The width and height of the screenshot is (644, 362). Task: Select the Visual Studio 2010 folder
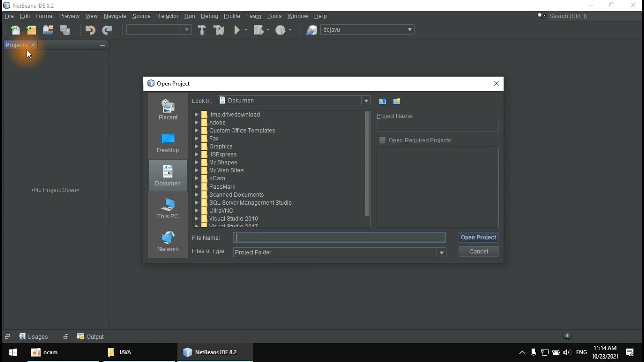[233, 219]
